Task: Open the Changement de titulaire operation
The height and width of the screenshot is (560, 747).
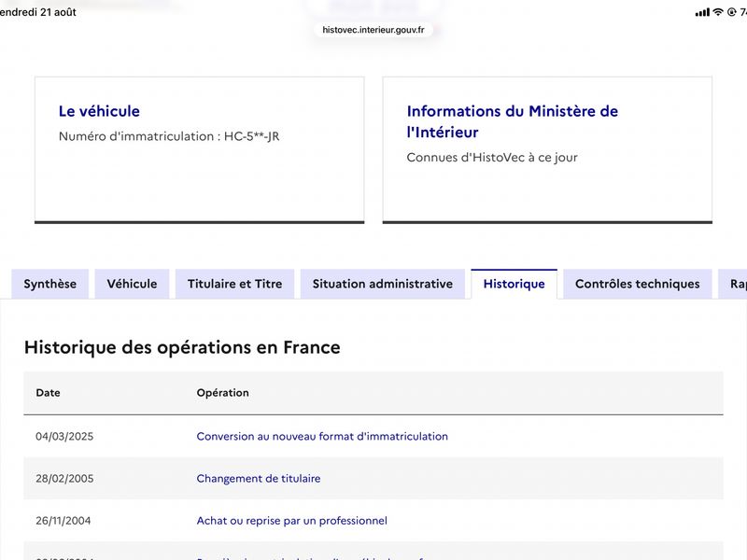Action: tap(259, 479)
